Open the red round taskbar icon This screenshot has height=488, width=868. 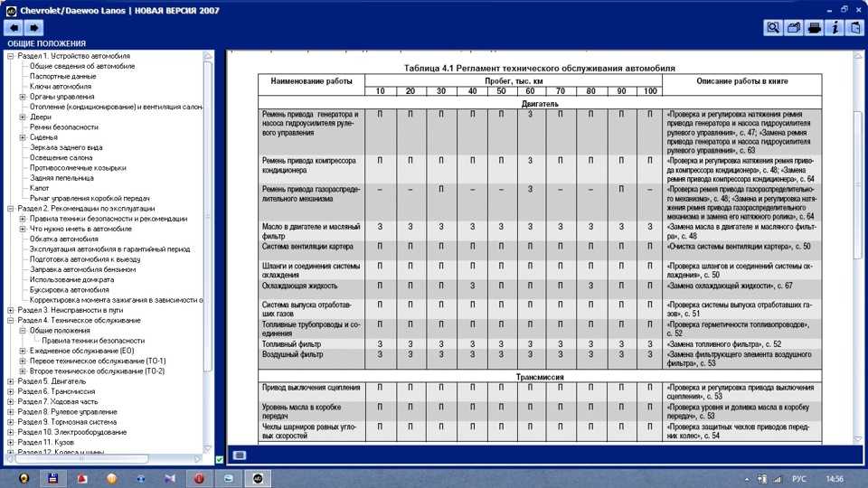tap(199, 478)
